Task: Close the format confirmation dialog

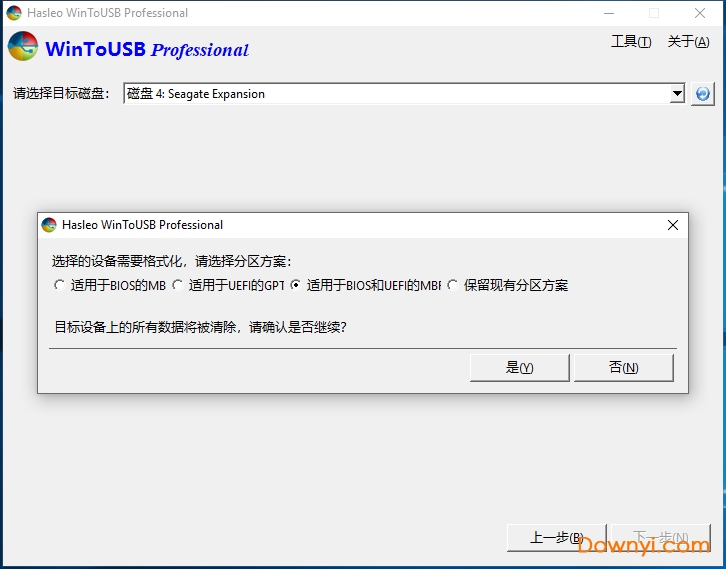Action: click(673, 225)
